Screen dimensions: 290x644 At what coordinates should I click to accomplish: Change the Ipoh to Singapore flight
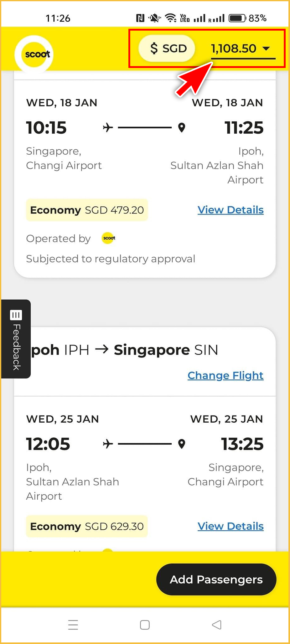click(225, 375)
